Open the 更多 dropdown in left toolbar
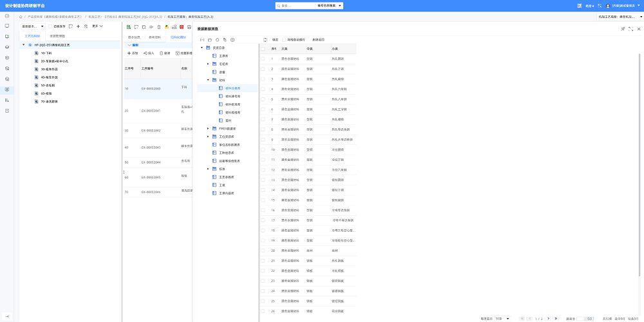 click(97, 26)
